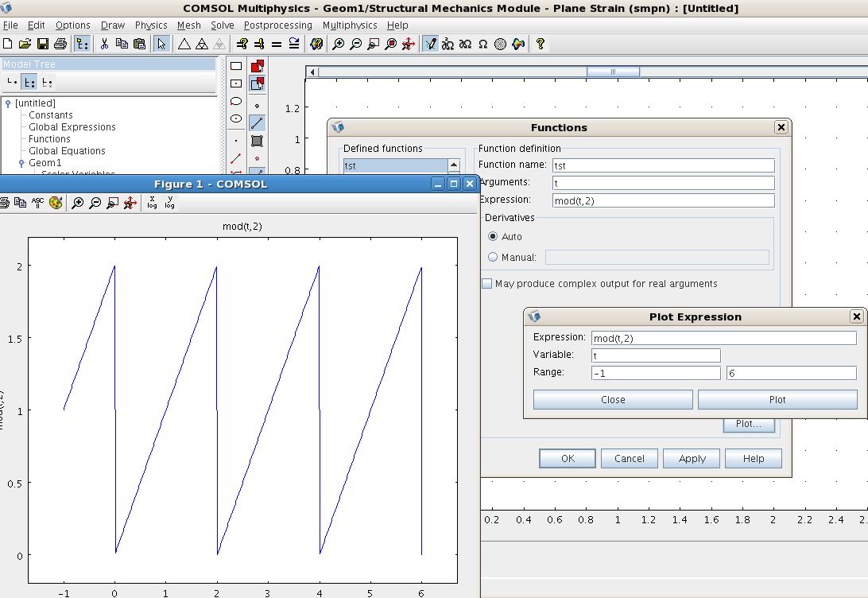Select the Ellipse draw tool
Viewport: 868px width, 598px height.
[236, 101]
